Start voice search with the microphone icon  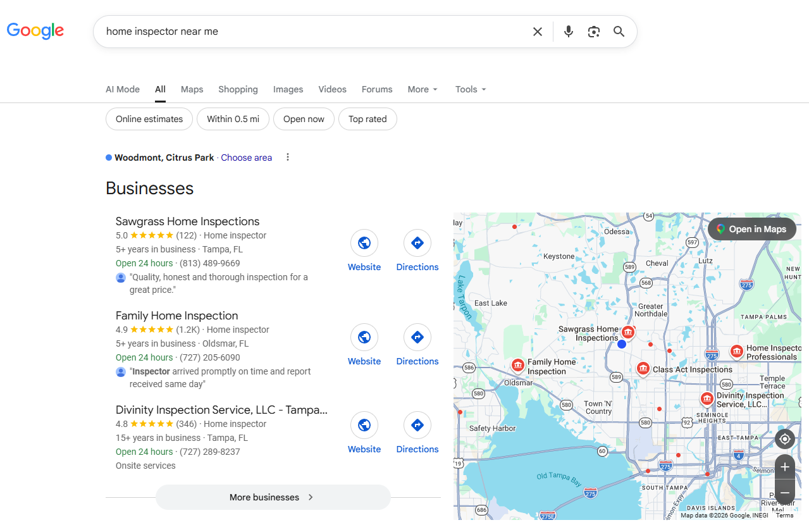point(569,32)
